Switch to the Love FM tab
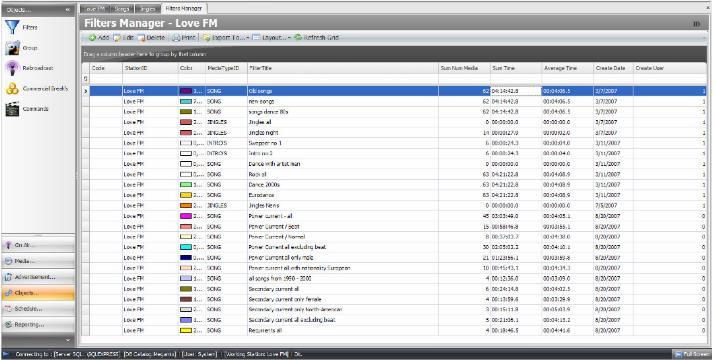Image resolution: width=715 pixels, height=360 pixels. pos(96,9)
